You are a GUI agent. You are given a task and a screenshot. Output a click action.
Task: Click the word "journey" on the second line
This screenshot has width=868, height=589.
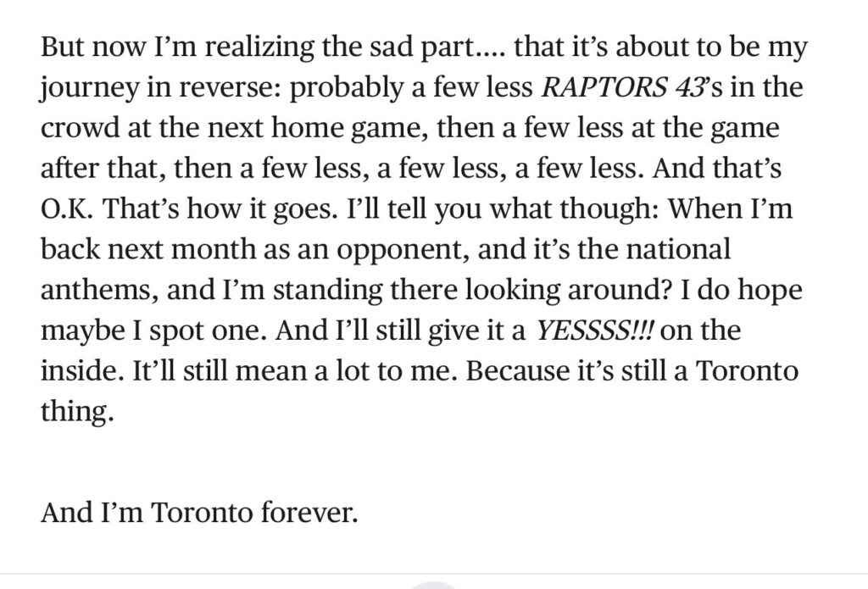pyautogui.click(x=88, y=88)
